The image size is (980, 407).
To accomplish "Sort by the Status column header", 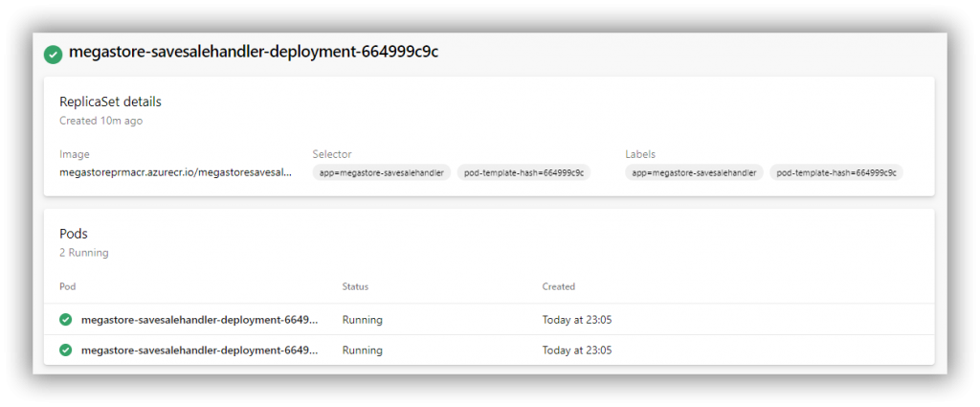I will pos(355,286).
